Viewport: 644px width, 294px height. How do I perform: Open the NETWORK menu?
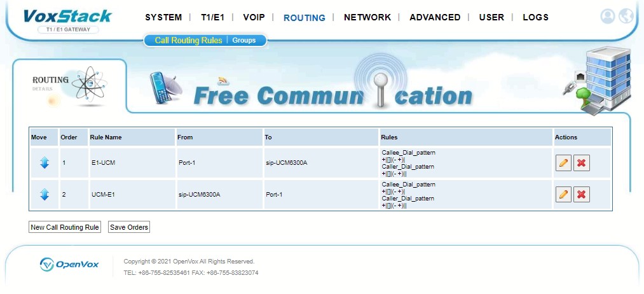pos(367,17)
